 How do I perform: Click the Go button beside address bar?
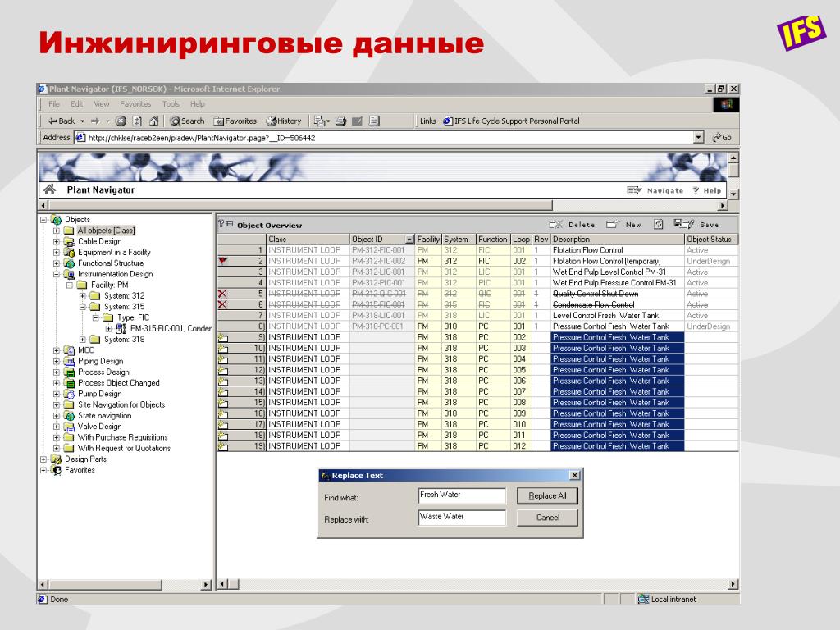click(x=722, y=138)
